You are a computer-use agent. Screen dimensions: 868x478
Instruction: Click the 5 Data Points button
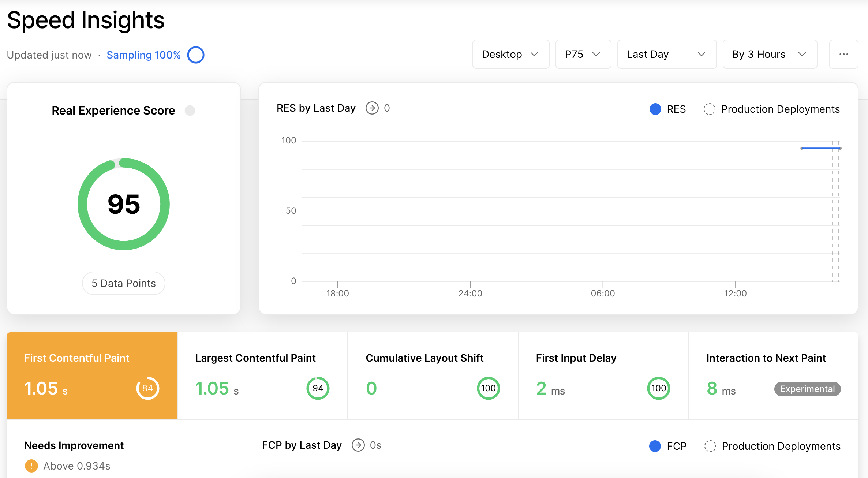(124, 283)
